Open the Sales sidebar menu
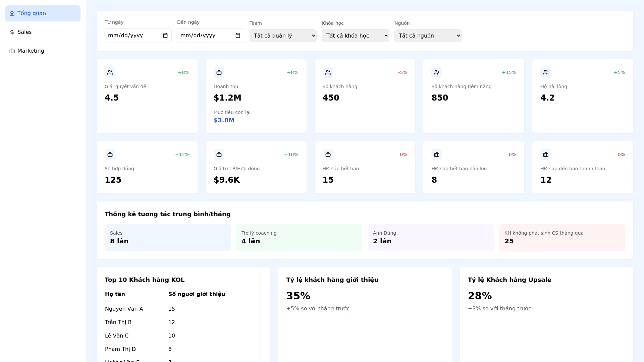Screen dimensions: 644x362 pyautogui.click(x=43, y=32)
